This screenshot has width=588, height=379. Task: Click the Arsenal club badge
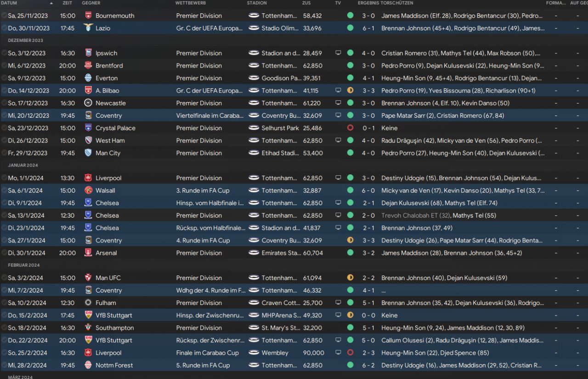[x=88, y=253]
